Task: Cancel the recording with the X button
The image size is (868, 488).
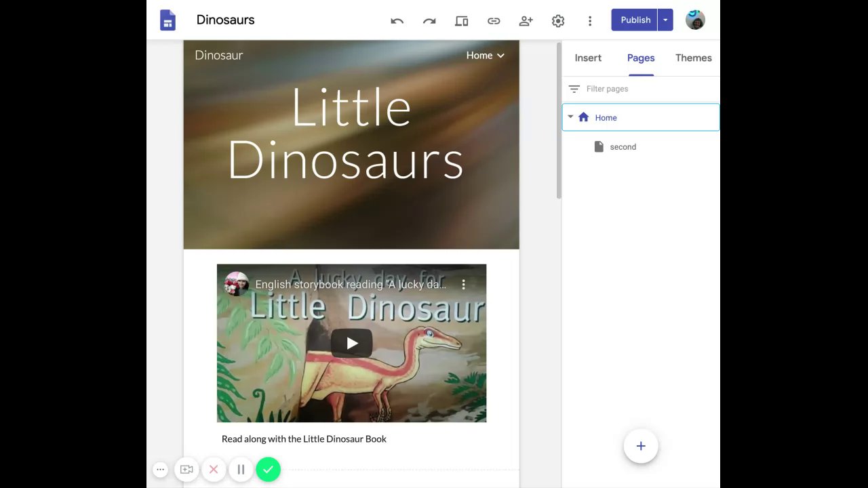Action: tap(214, 469)
